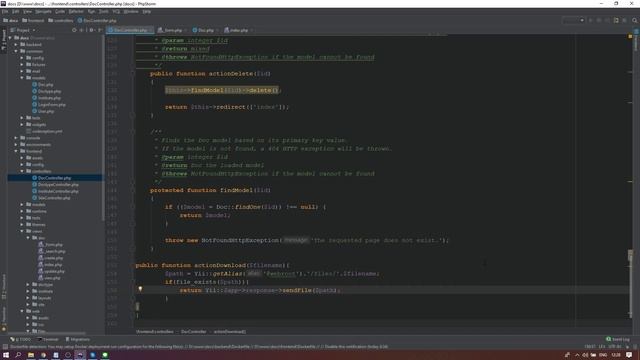Click the Windows taskbar search icon
The width and height of the screenshot is (640, 360).
(x=18, y=355)
